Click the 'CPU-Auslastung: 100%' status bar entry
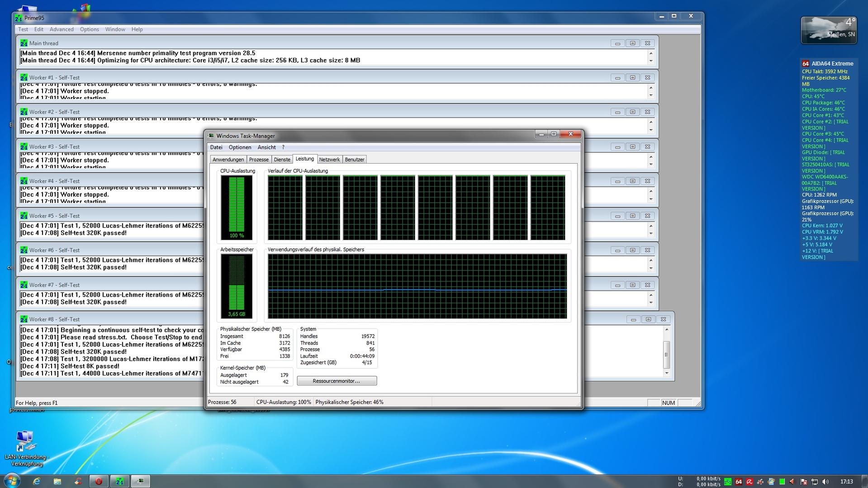Viewport: 868px width, 488px height. pos(284,402)
